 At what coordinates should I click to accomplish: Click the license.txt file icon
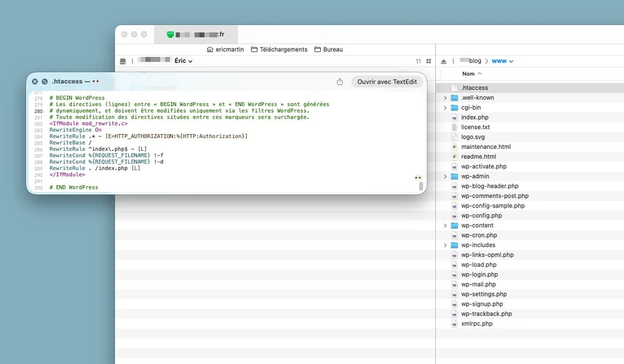[454, 127]
